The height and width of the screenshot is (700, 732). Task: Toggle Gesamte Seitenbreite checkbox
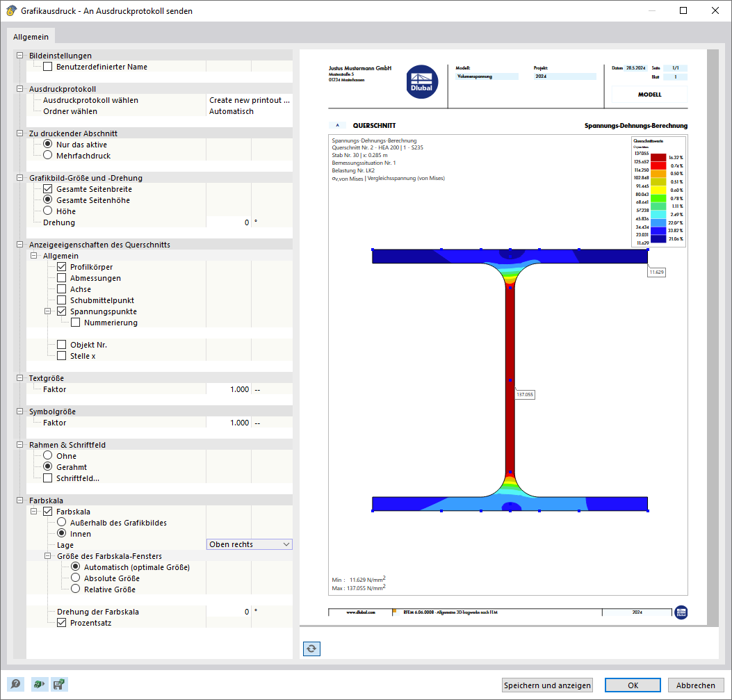tap(47, 189)
